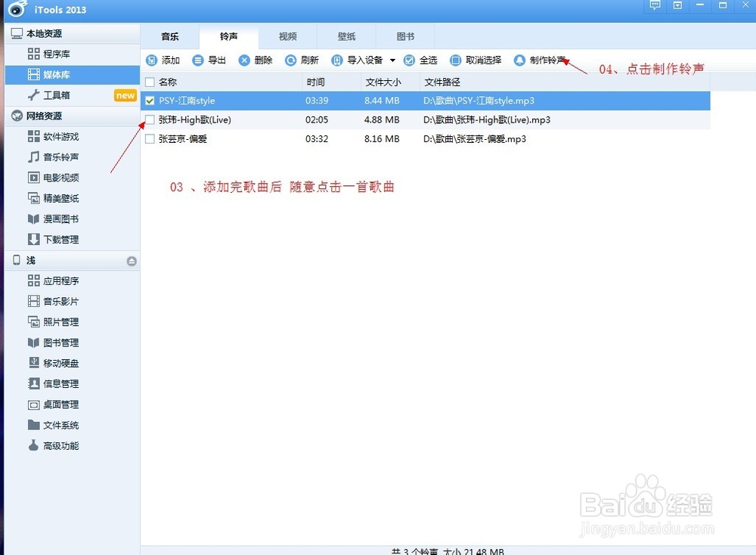Screen dimensions: 756x555
Task: Click the 全选 (Select All) button
Action: click(422, 60)
